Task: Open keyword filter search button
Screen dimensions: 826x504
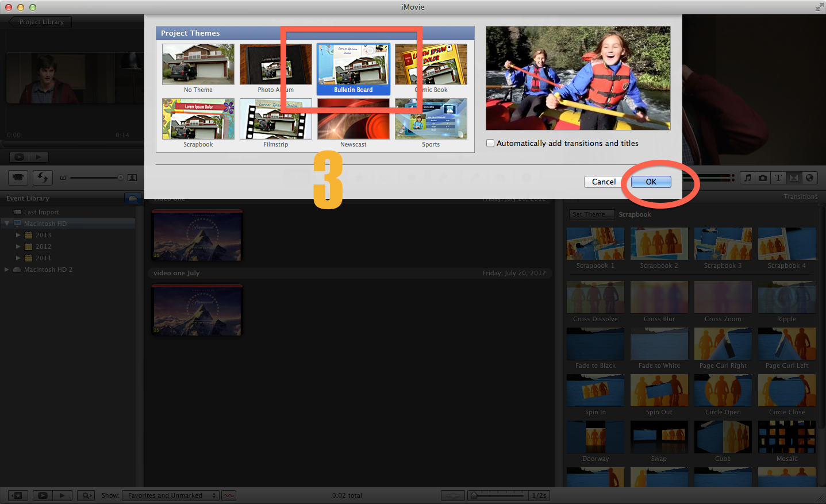Action: coord(86,495)
